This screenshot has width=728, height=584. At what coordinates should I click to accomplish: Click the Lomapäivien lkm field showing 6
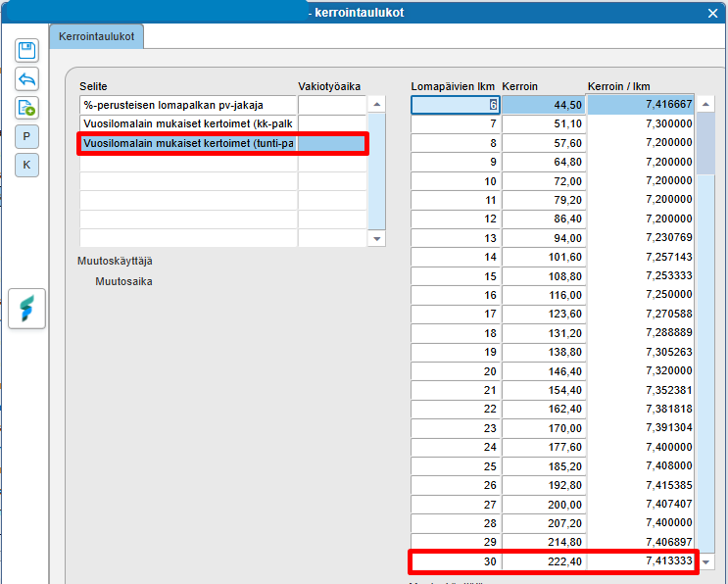tap(456, 105)
